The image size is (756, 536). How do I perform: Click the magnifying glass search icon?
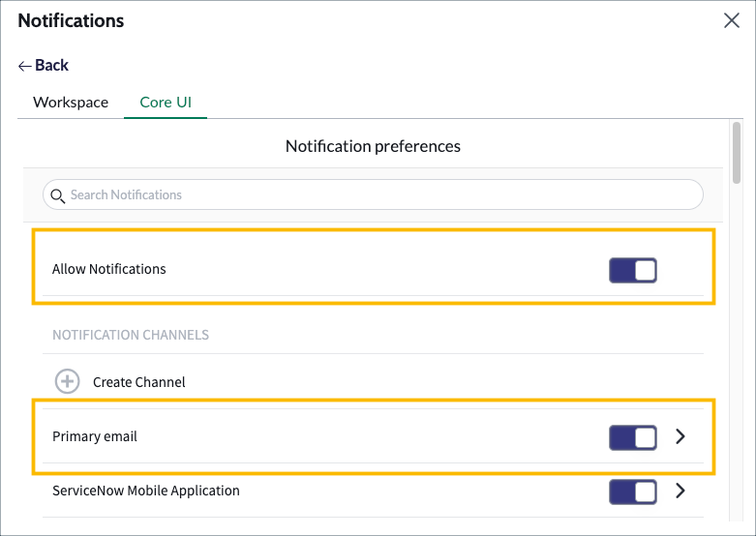57,195
